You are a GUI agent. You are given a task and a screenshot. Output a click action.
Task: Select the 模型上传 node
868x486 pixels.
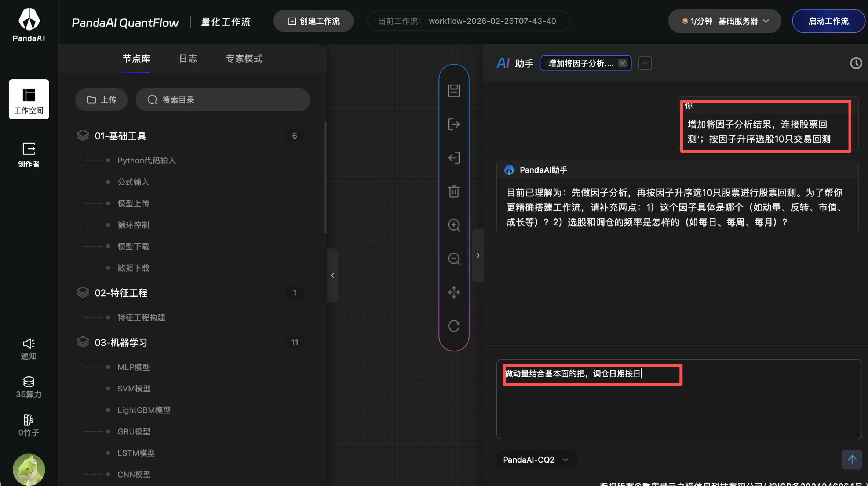pyautogui.click(x=133, y=203)
